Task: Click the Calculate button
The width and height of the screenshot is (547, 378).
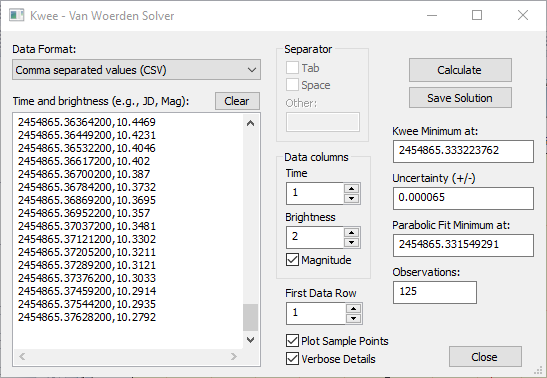Action: [460, 70]
